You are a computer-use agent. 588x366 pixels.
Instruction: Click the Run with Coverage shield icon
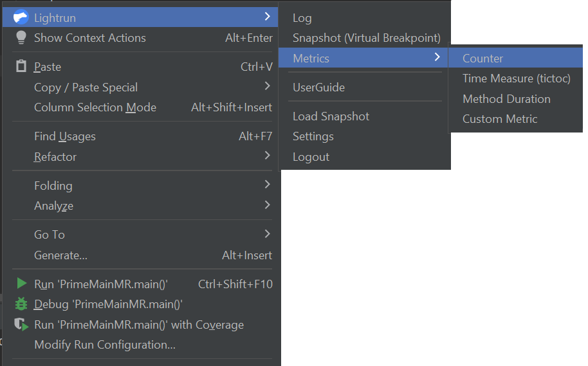[x=22, y=325]
